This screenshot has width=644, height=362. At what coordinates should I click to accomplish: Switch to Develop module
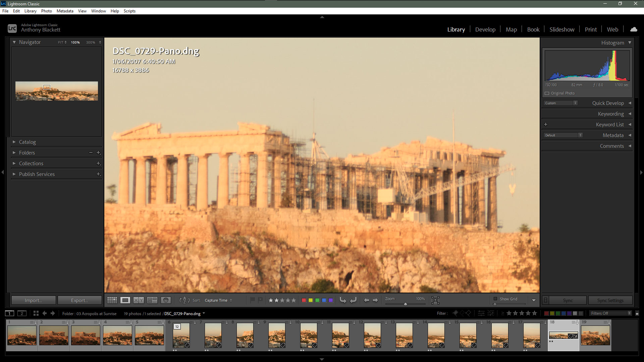coord(485,29)
